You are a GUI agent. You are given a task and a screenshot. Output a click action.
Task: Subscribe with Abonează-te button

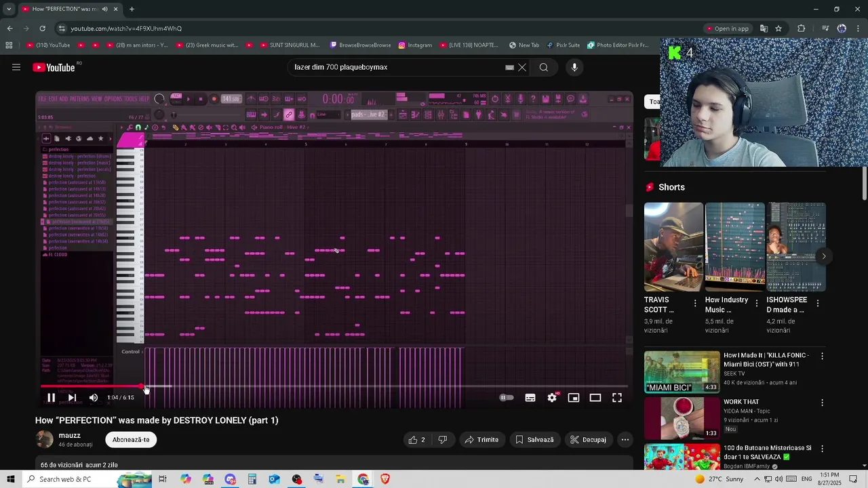coord(131,440)
